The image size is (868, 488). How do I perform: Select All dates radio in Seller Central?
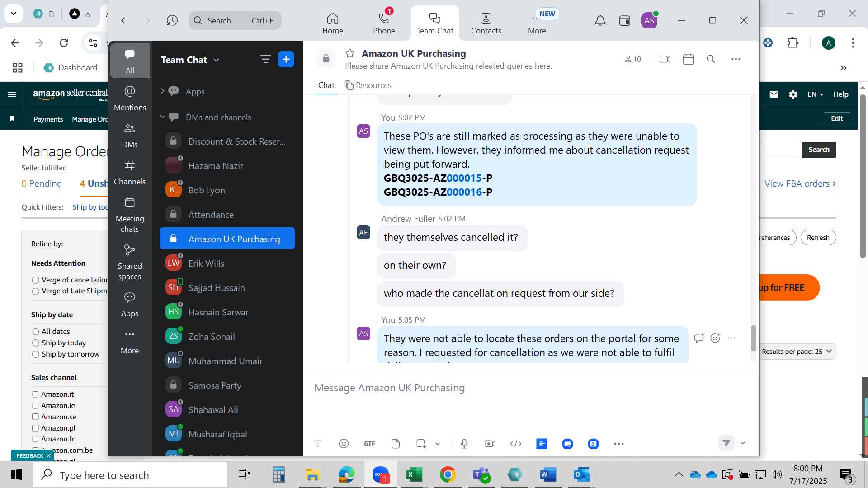(36, 332)
